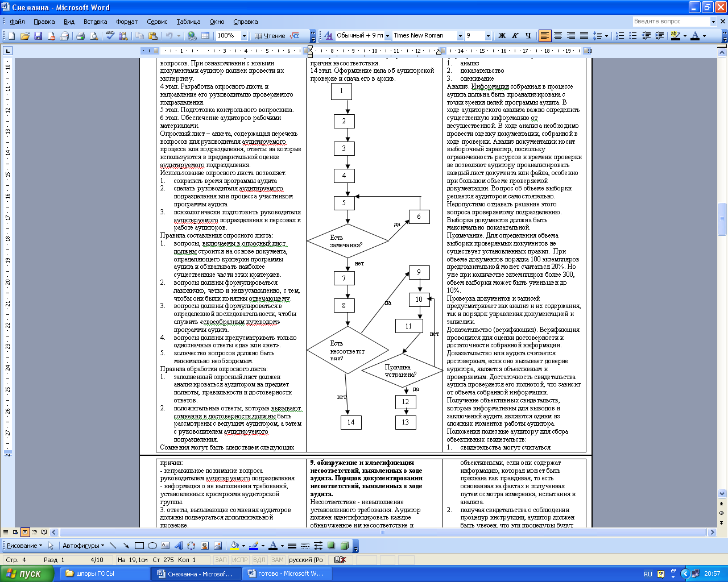Insert hyperlink globe icon
Viewport: 728px width, 582px height.
coord(192,36)
